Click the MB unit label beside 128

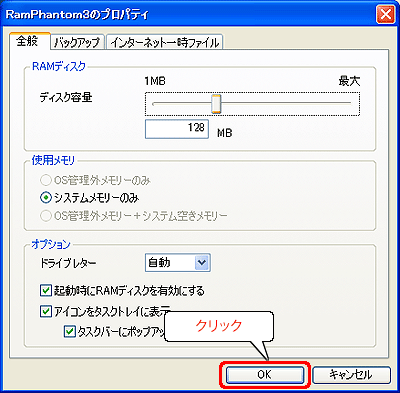[225, 133]
